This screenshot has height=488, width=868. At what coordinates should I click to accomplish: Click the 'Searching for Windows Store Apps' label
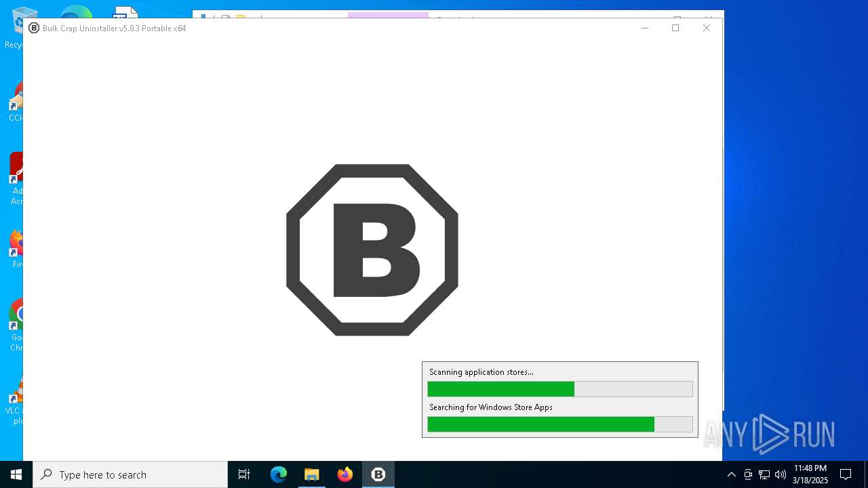[x=491, y=407]
